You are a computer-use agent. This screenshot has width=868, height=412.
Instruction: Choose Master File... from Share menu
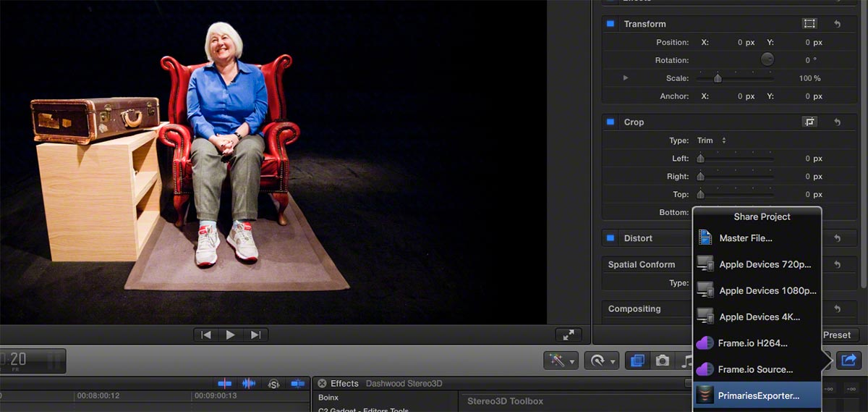757,237
